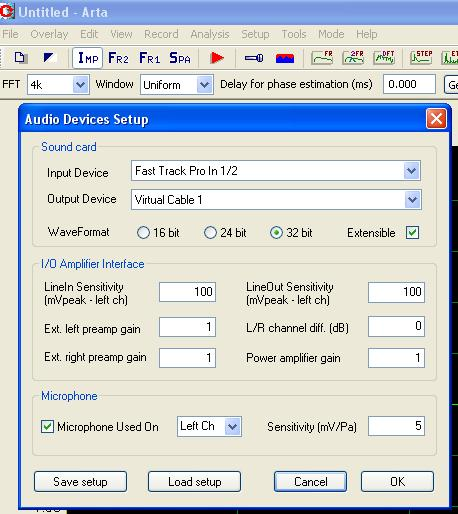458x514 pixels.
Task: Open the Tools menu
Action: 294,34
